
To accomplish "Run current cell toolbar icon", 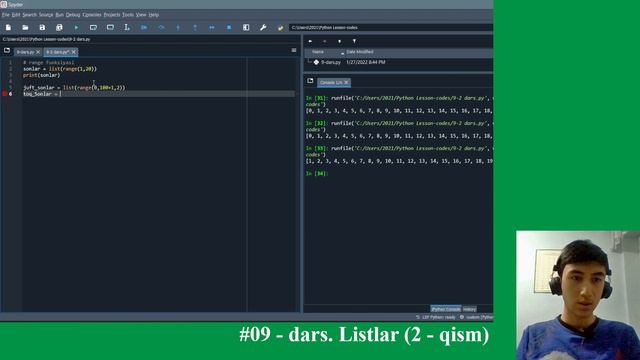I will click(x=93, y=27).
